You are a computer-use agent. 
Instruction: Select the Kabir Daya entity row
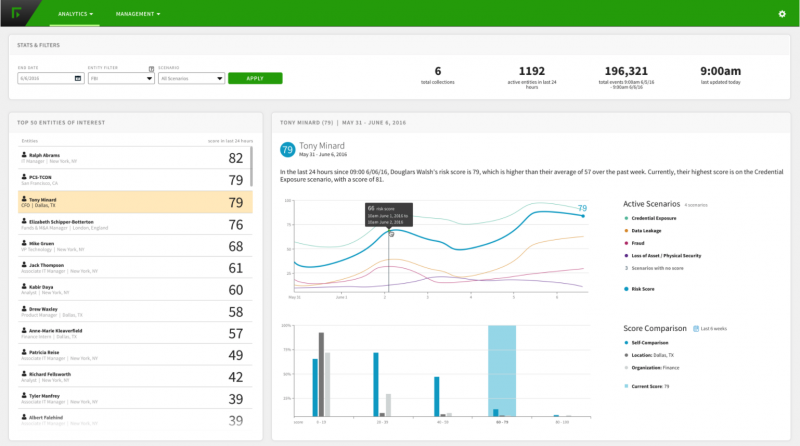coord(135,290)
